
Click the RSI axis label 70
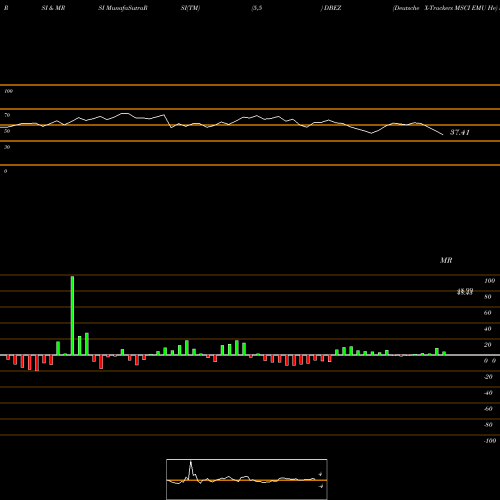pyautogui.click(x=7, y=115)
